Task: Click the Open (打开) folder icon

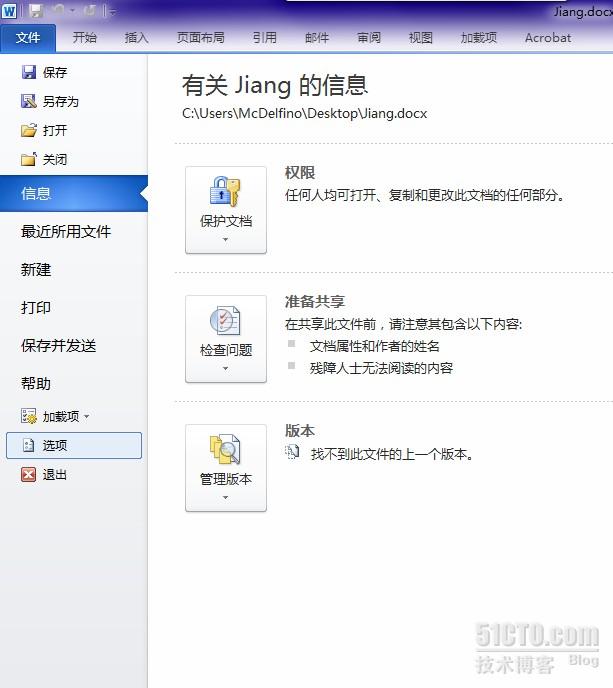Action: pos(29,130)
